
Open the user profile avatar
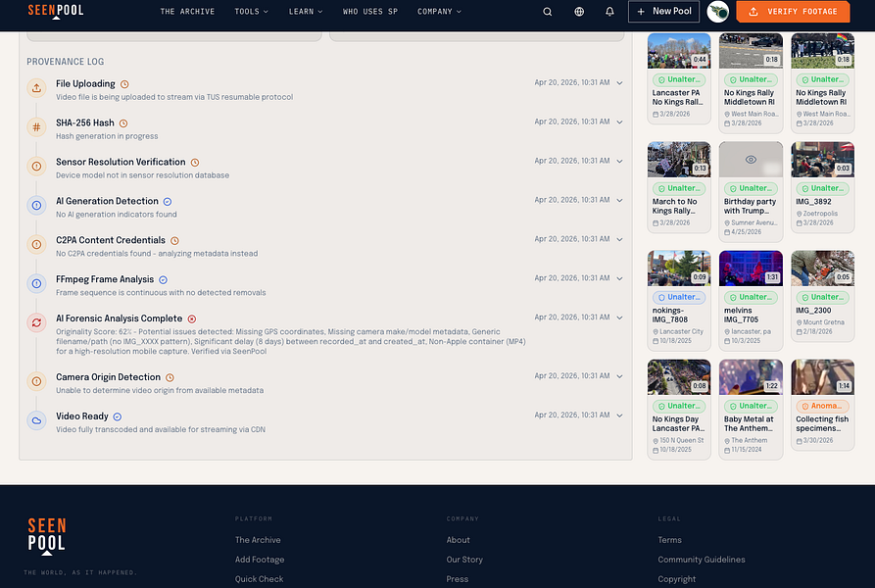(717, 12)
